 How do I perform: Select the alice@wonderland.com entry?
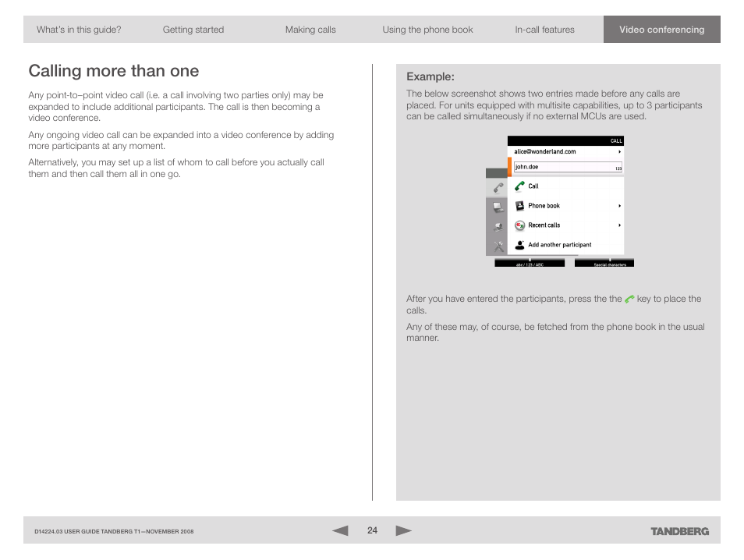[x=565, y=152]
